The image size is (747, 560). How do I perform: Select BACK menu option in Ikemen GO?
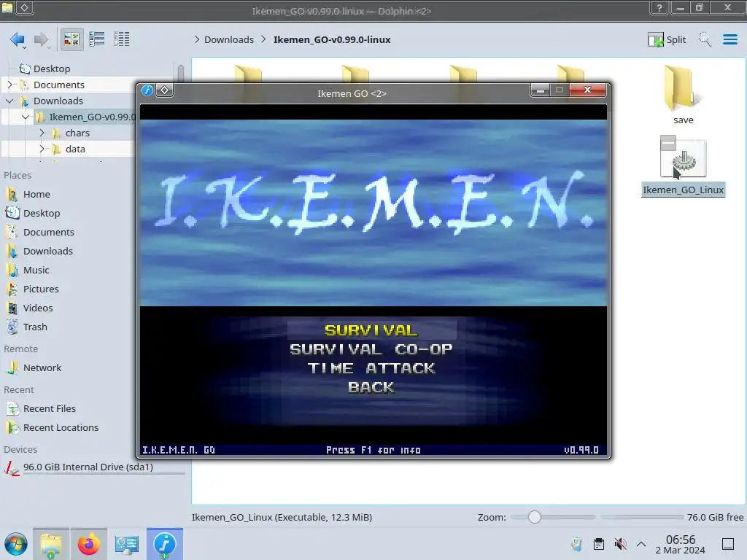tap(371, 387)
